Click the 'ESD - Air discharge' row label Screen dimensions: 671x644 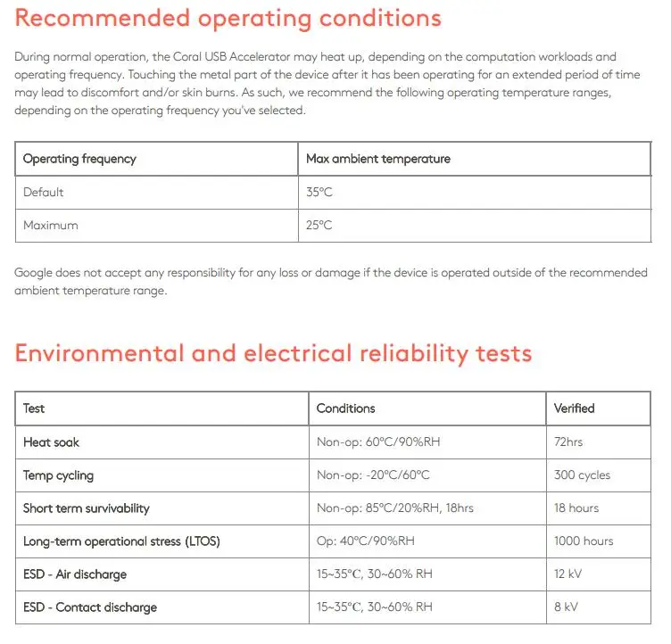point(75,574)
